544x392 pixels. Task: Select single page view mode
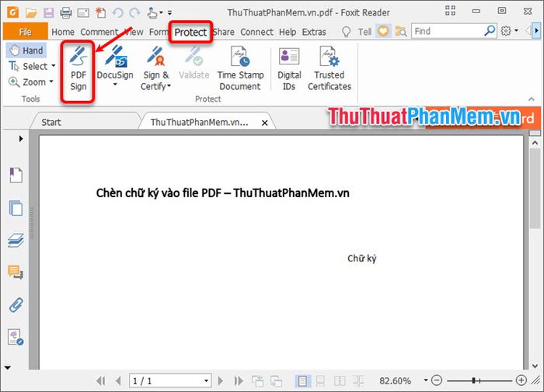(x=302, y=381)
